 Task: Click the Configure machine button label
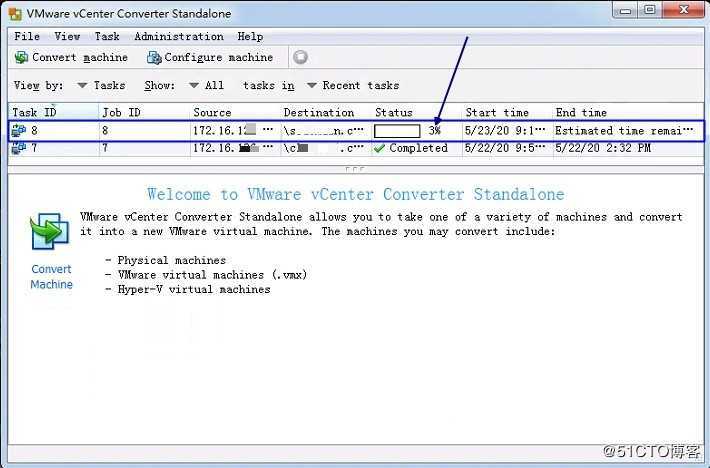pos(219,57)
